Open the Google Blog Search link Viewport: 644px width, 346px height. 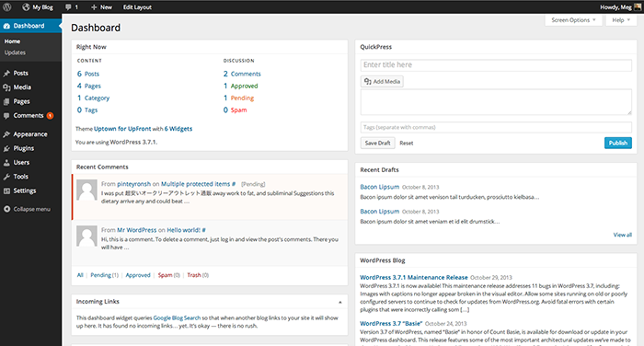(177, 318)
